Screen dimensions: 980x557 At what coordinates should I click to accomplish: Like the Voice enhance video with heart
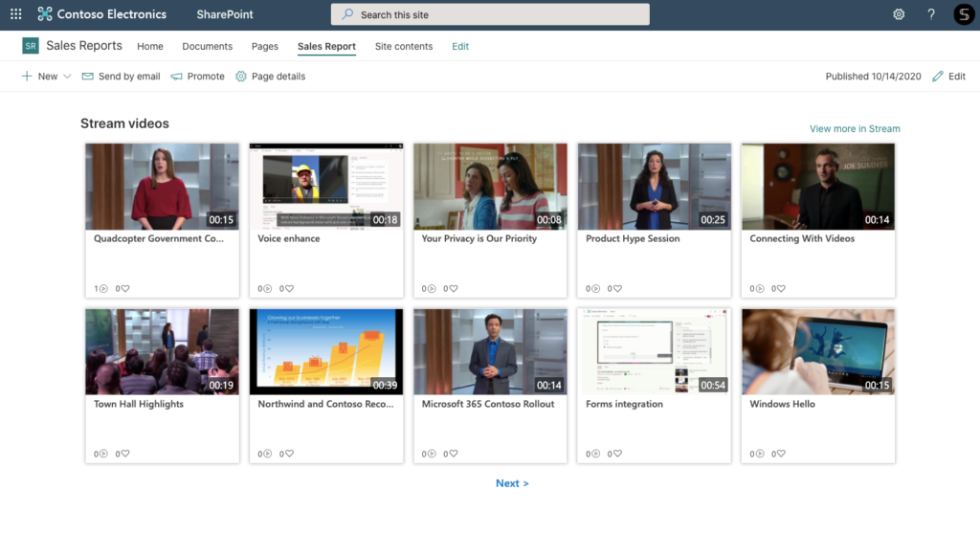(289, 288)
